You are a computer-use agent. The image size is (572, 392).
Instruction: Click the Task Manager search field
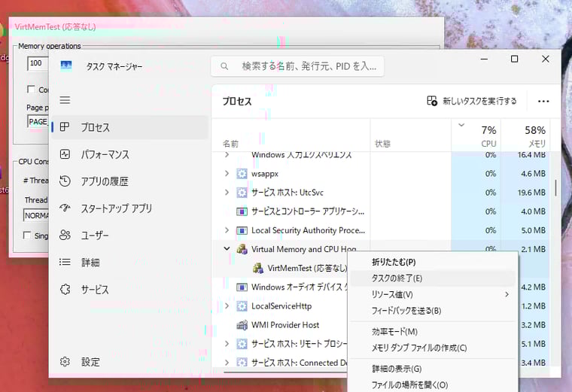297,66
